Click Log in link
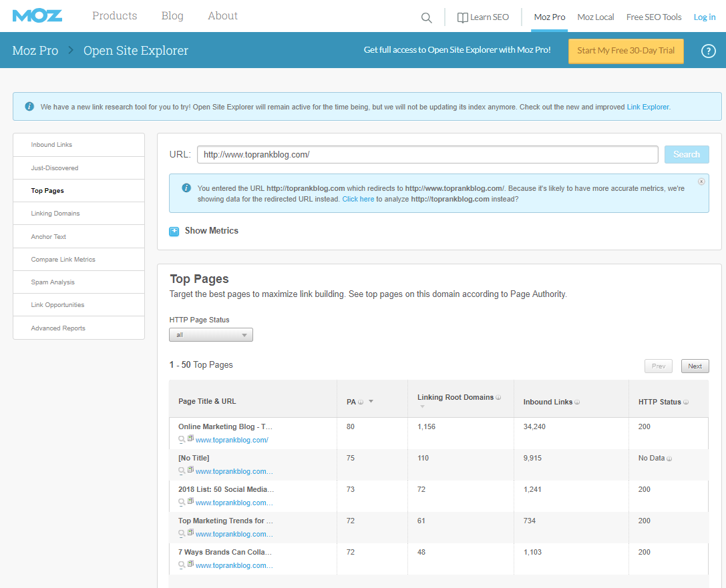 (x=704, y=17)
